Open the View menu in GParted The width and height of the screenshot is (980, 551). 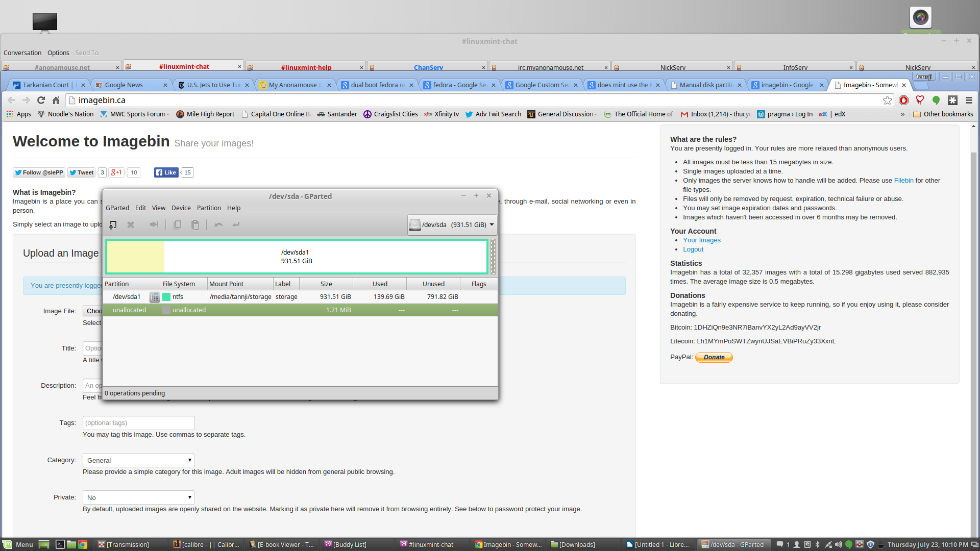point(159,208)
